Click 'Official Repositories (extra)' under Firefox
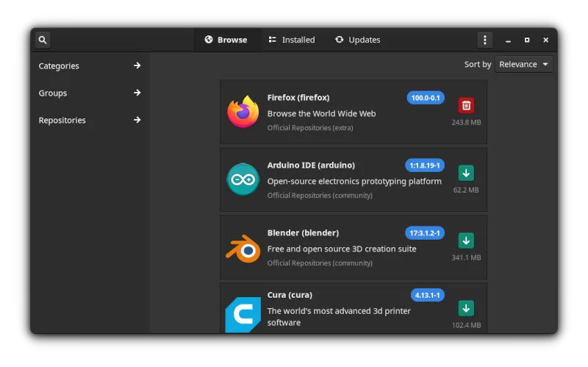Image resolution: width=588 pixels, height=367 pixels. click(310, 128)
